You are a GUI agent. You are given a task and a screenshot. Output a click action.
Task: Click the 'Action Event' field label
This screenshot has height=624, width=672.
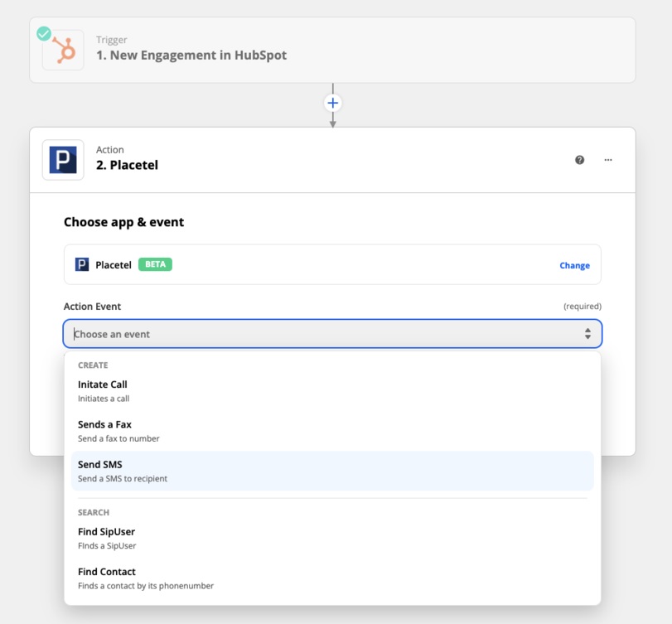tap(92, 307)
